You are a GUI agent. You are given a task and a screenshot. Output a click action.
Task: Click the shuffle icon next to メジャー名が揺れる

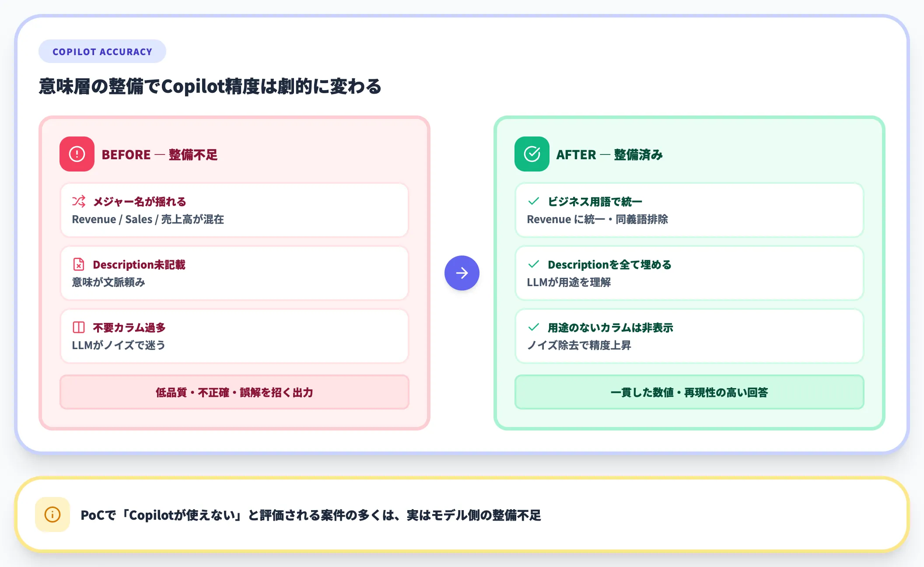pyautogui.click(x=78, y=202)
